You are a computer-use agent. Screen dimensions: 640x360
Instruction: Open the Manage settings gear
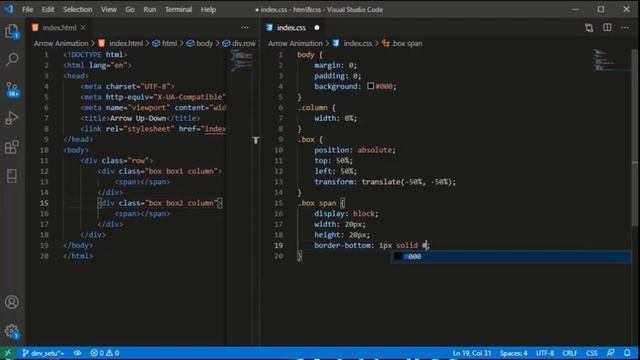point(12,331)
